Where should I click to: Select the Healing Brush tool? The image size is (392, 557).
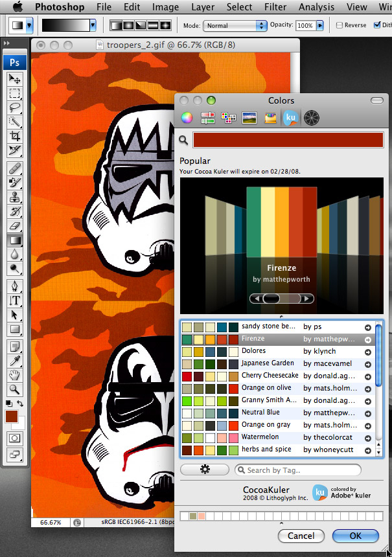14,168
